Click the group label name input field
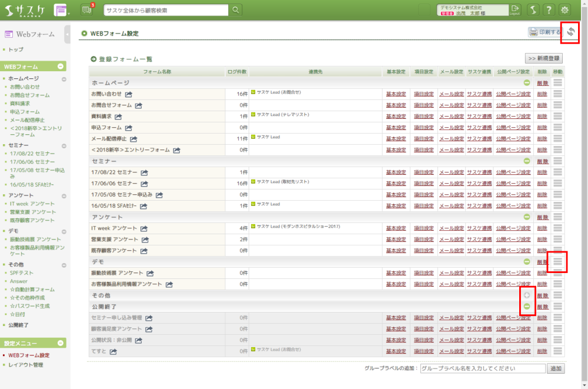 pos(482,368)
